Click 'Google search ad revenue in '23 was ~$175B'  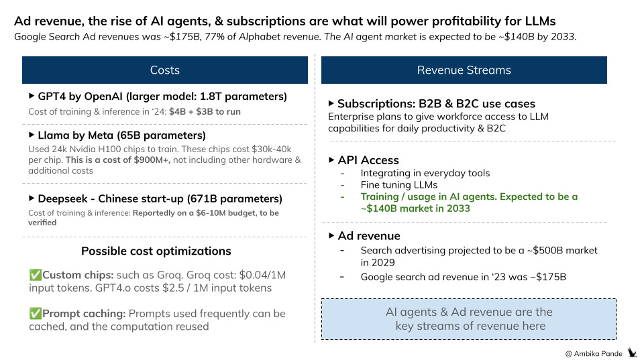tap(464, 277)
